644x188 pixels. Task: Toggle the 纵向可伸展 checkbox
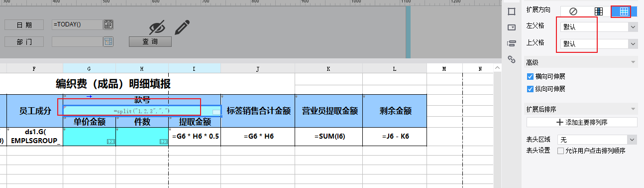click(530, 89)
